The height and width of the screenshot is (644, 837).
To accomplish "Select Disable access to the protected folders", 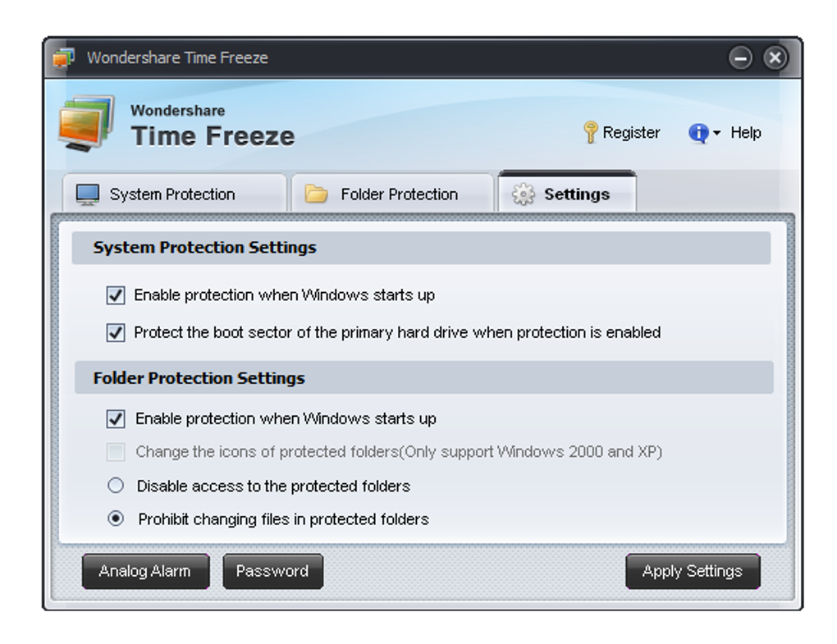I will coord(116,486).
